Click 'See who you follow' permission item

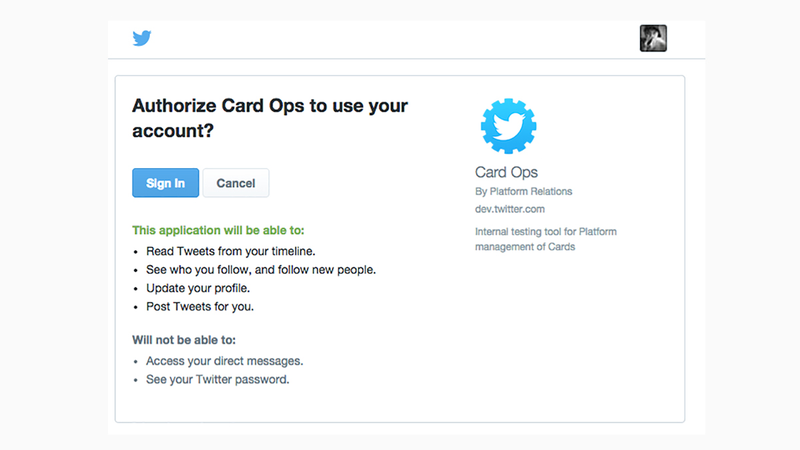[261, 269]
